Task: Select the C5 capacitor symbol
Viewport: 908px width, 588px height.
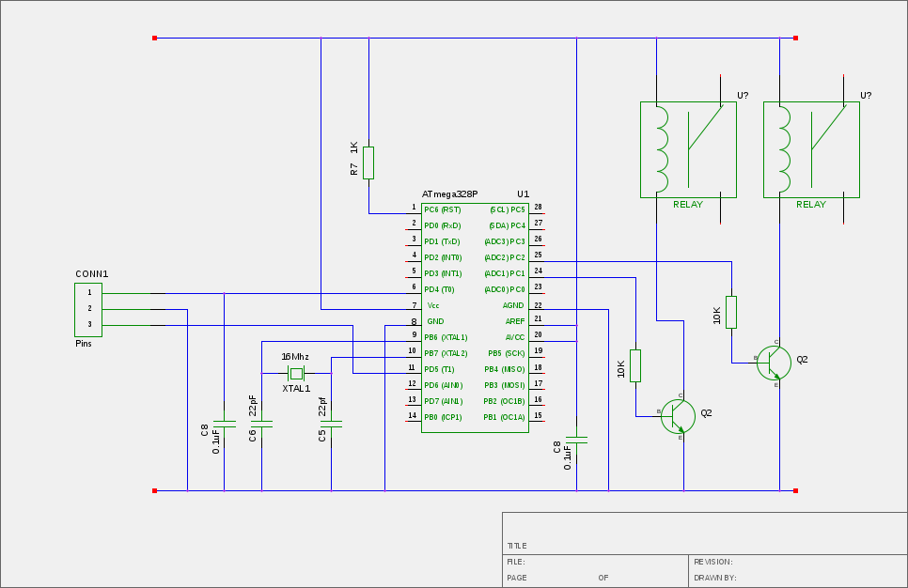Action: pyautogui.click(x=331, y=425)
